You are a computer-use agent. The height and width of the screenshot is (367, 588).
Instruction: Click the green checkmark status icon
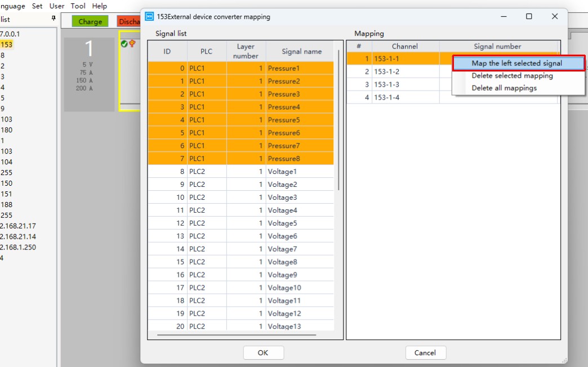tap(124, 44)
